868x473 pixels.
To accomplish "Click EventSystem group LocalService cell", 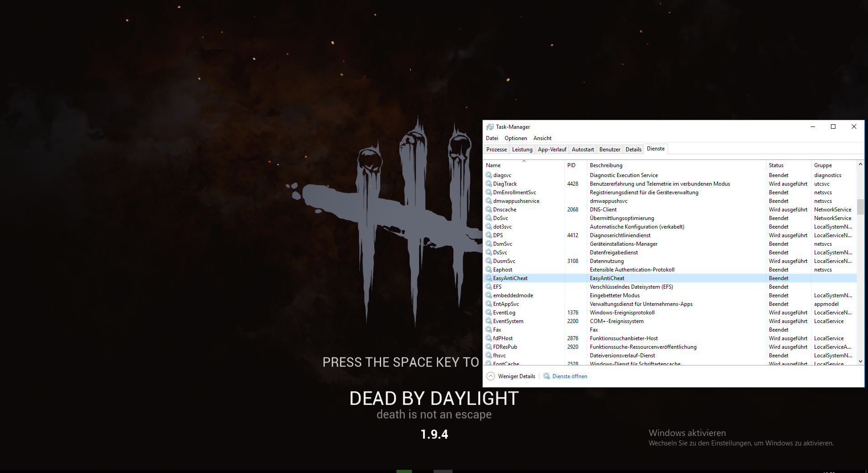I will (829, 321).
